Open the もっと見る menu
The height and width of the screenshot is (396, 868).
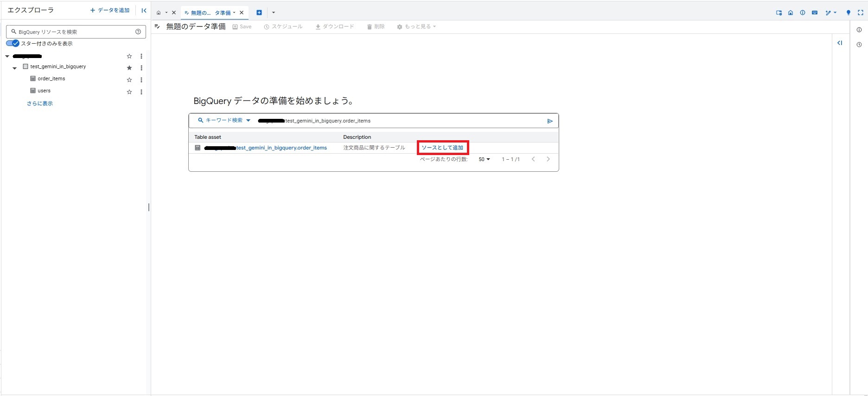click(416, 26)
